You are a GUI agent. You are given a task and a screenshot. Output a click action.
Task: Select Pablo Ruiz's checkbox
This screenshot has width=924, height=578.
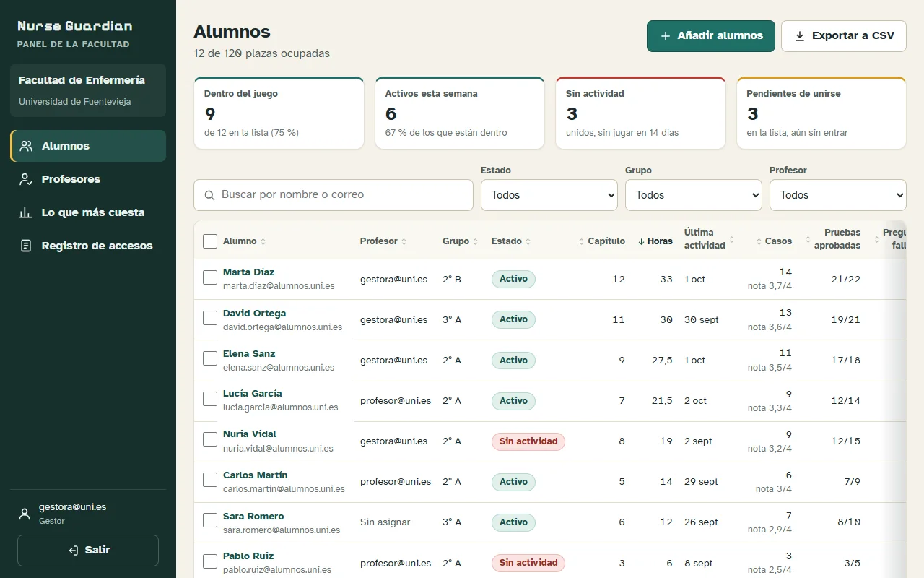pyautogui.click(x=210, y=561)
